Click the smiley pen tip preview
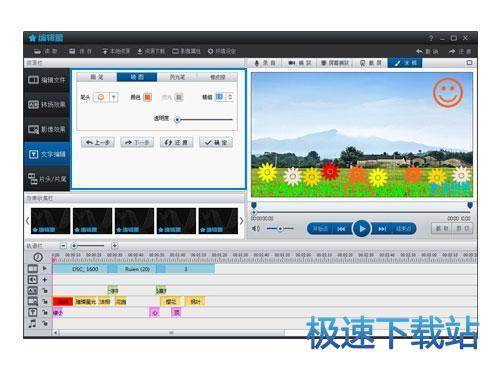 101,97
